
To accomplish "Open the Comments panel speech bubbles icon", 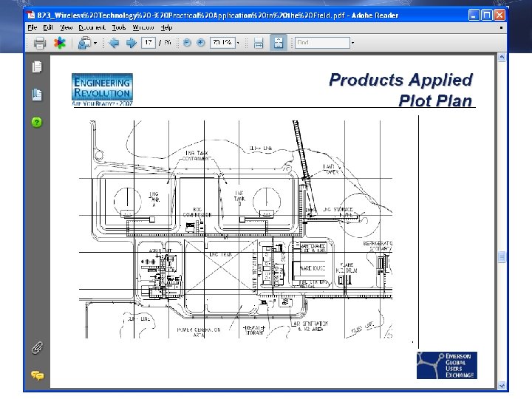I will (x=38, y=375).
